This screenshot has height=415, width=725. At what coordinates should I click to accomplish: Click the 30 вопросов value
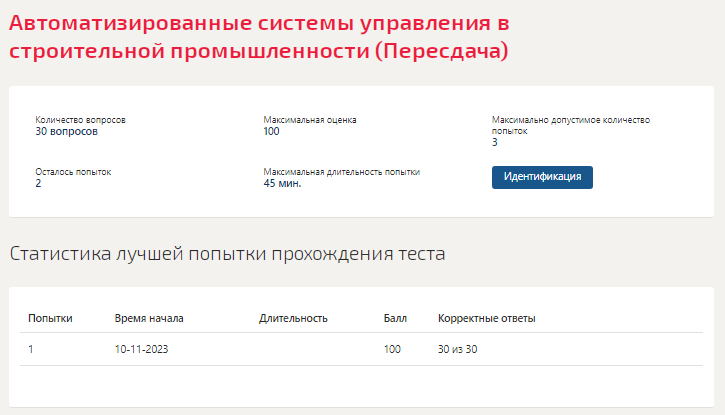click(x=67, y=132)
